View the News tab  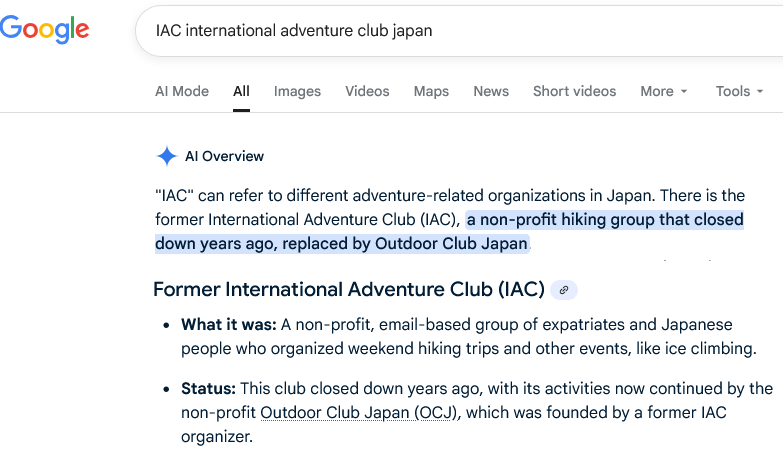(491, 91)
